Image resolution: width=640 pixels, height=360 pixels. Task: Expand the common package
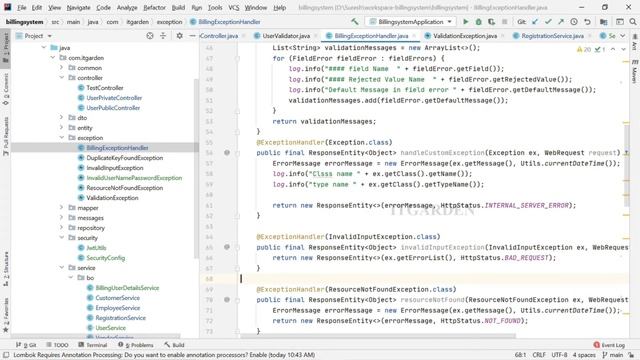pyautogui.click(x=62, y=68)
